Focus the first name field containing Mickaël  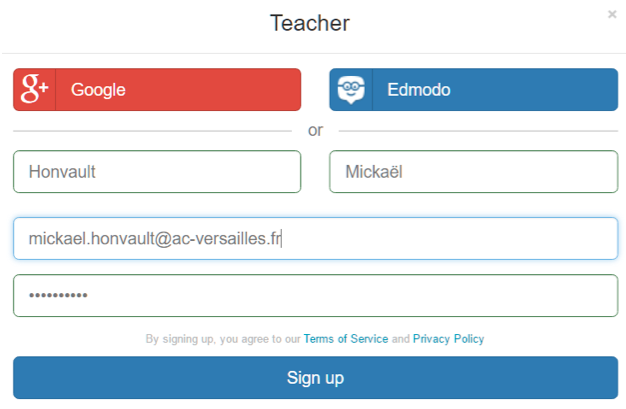point(473,171)
